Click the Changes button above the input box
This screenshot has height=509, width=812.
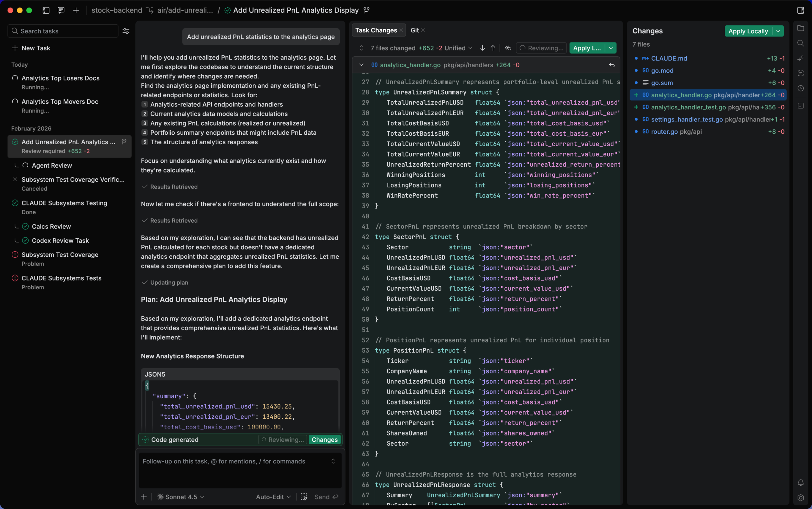click(324, 439)
